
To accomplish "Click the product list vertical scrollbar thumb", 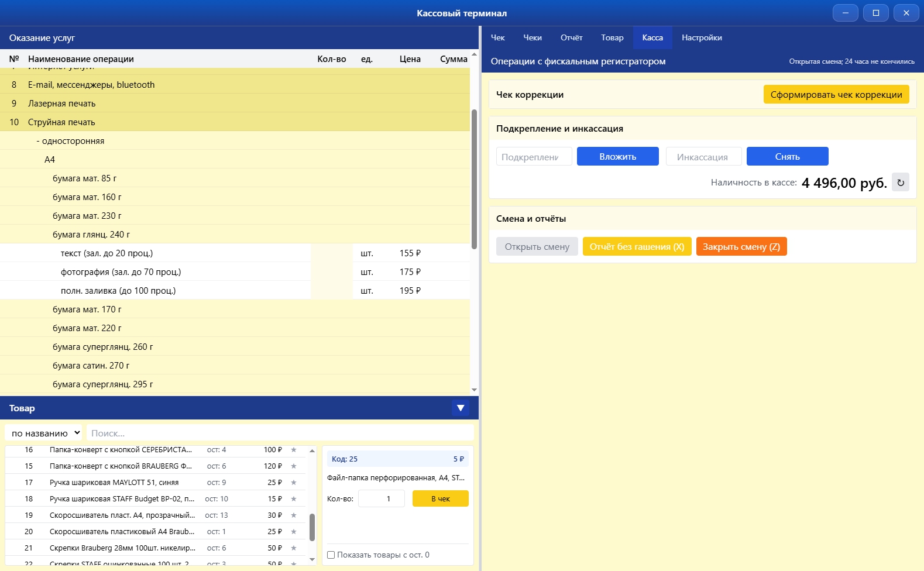I will click(312, 527).
